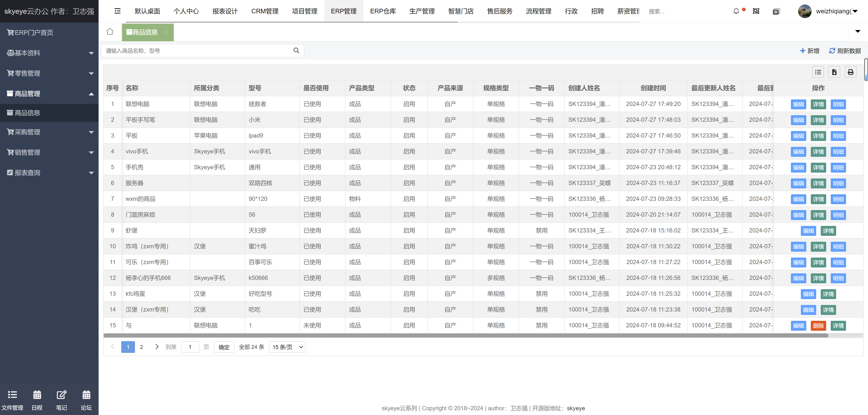Image resolution: width=868 pixels, height=415 pixels.
Task: Open column filter list icon
Action: pyautogui.click(x=818, y=72)
